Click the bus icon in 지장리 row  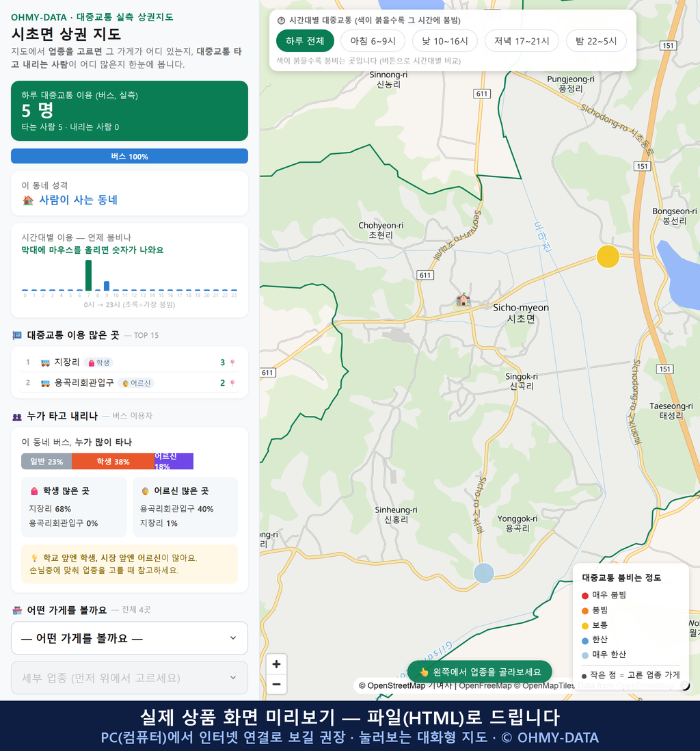pos(46,363)
